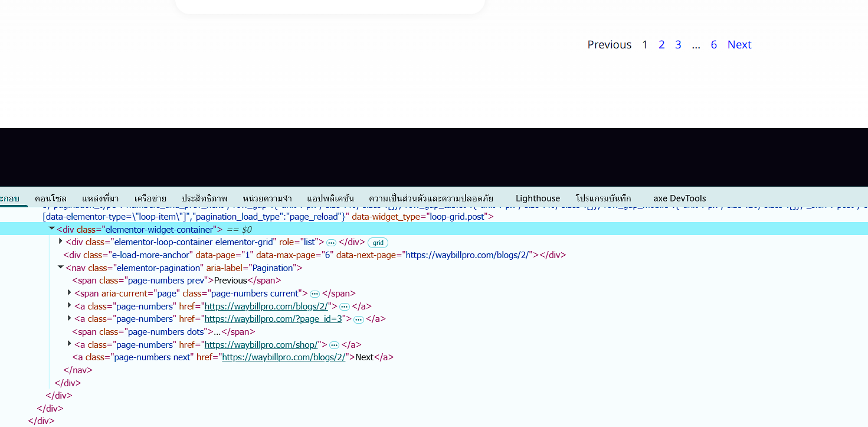Expand the anchor node linking to shop
The height and width of the screenshot is (427, 868).
pyautogui.click(x=70, y=344)
